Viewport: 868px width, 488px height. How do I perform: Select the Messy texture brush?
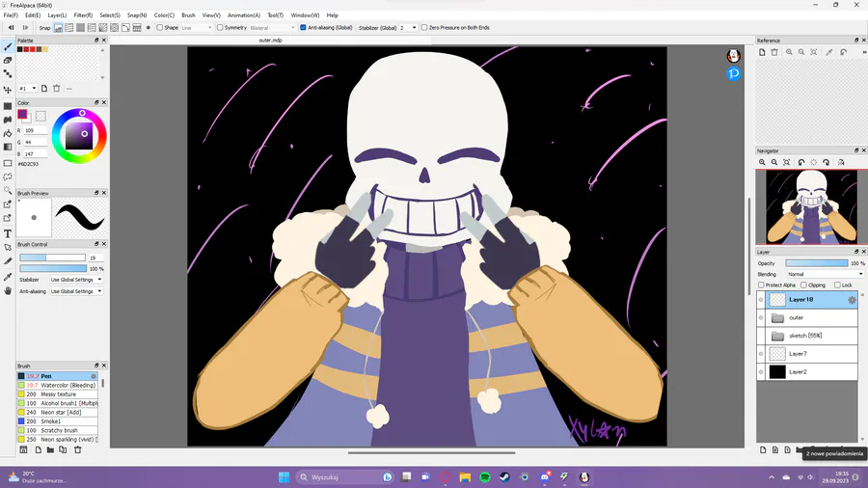point(58,394)
